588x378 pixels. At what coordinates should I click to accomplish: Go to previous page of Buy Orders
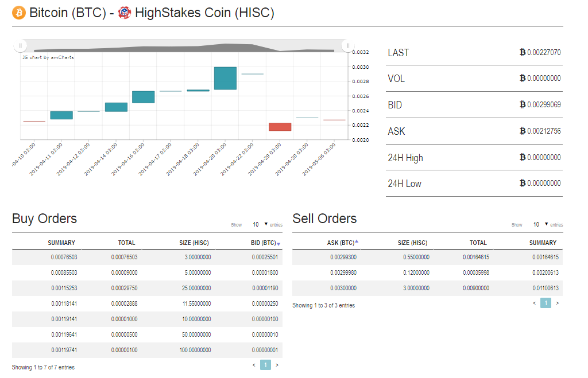click(x=254, y=365)
